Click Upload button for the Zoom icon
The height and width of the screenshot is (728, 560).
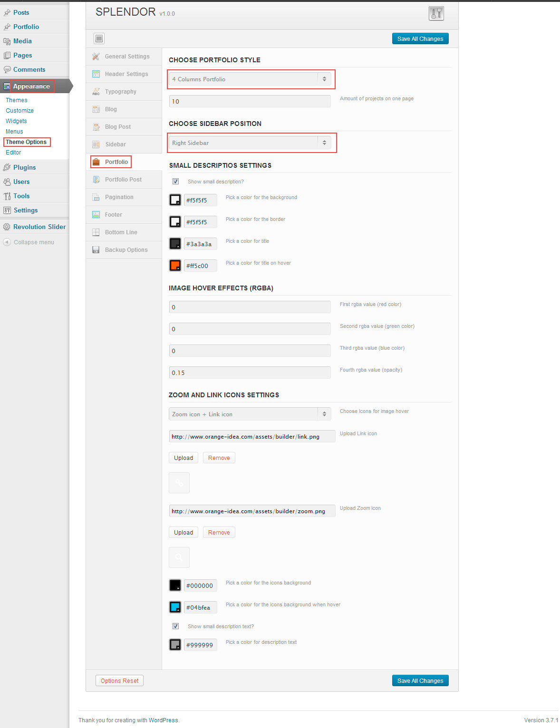(183, 533)
